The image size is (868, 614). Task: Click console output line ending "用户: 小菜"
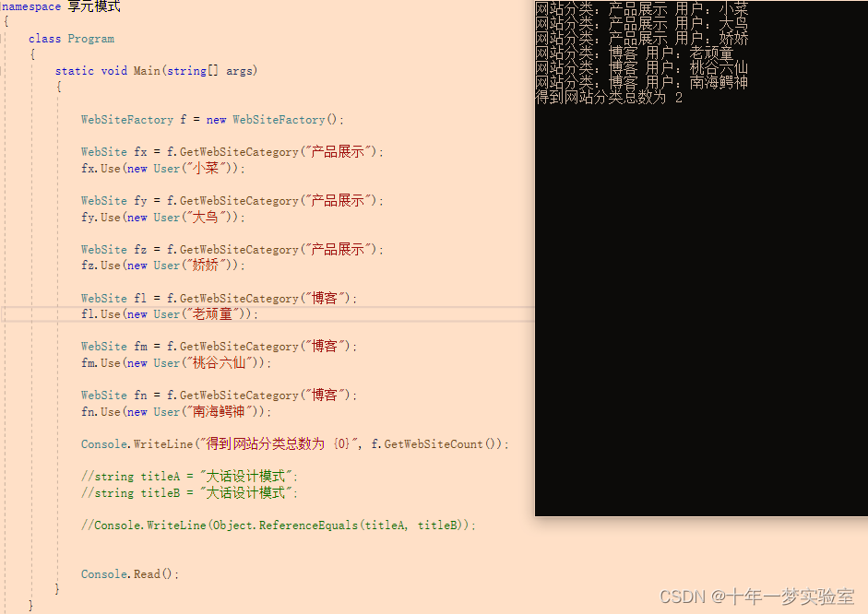coord(642,8)
